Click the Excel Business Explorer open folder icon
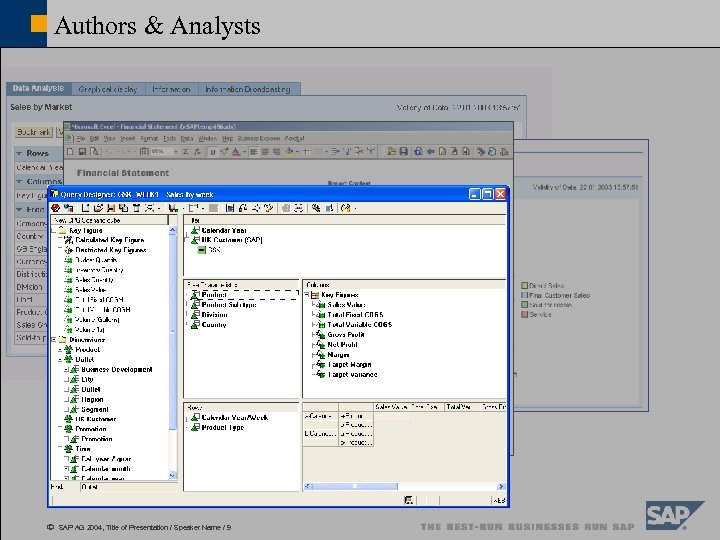The height and width of the screenshot is (540, 720). click(391, 151)
